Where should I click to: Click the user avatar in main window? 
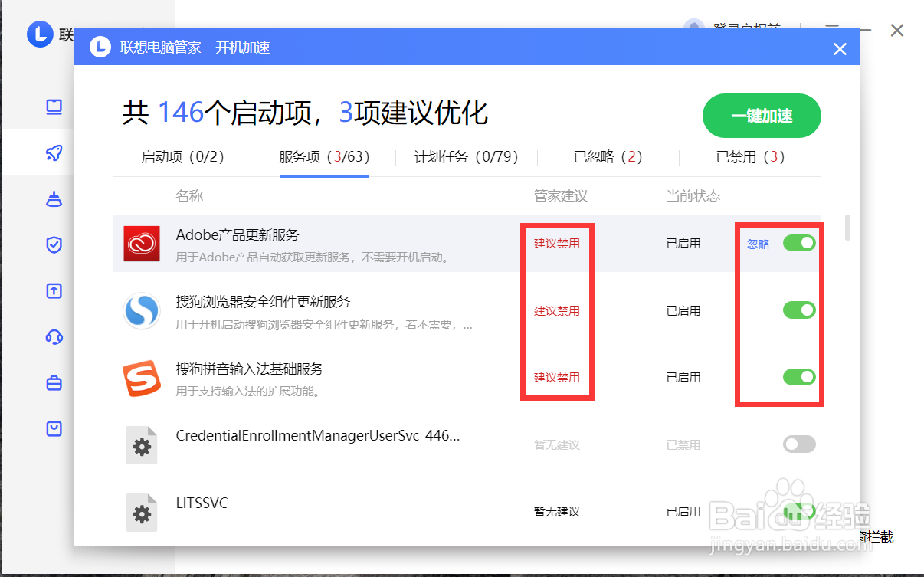tap(694, 28)
